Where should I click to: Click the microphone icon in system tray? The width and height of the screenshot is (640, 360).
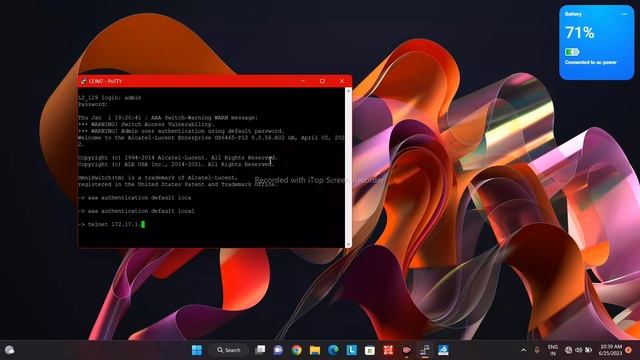(x=537, y=350)
